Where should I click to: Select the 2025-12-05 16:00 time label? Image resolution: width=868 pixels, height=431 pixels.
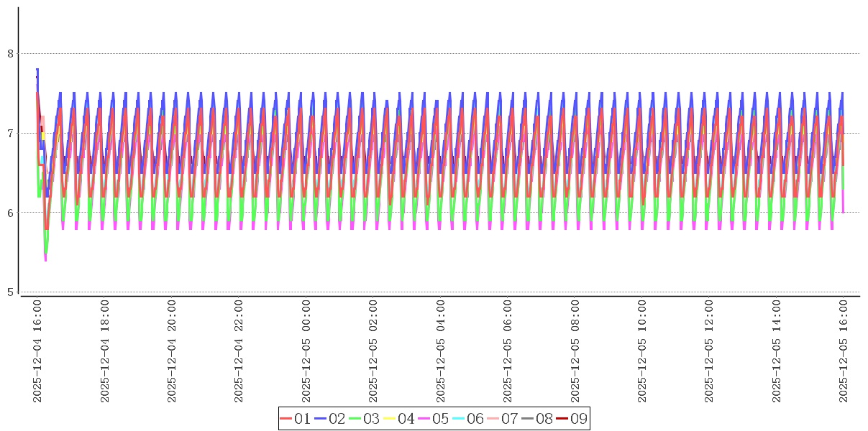pyautogui.click(x=844, y=351)
